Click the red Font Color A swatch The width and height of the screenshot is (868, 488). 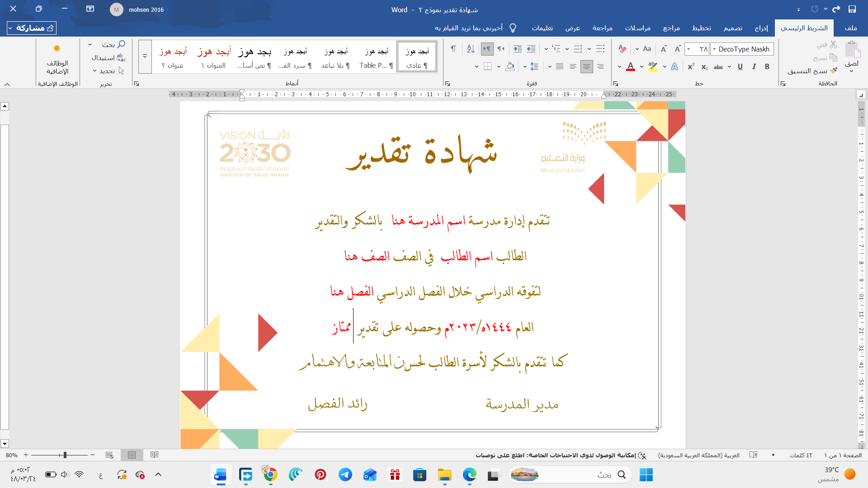[631, 66]
